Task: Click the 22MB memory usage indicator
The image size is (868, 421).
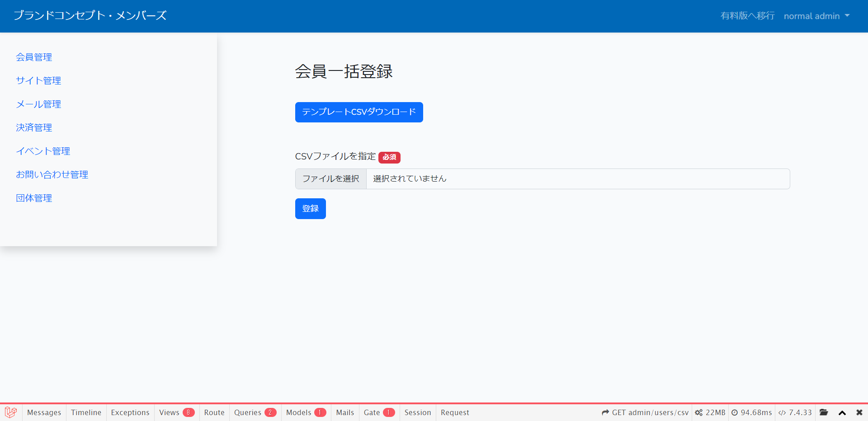Action: point(710,412)
